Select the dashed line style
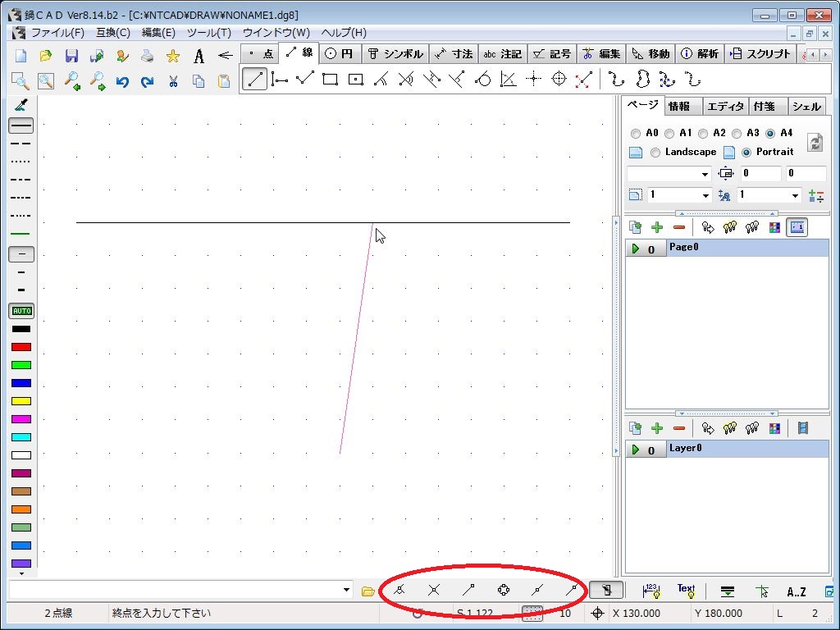 (21, 144)
